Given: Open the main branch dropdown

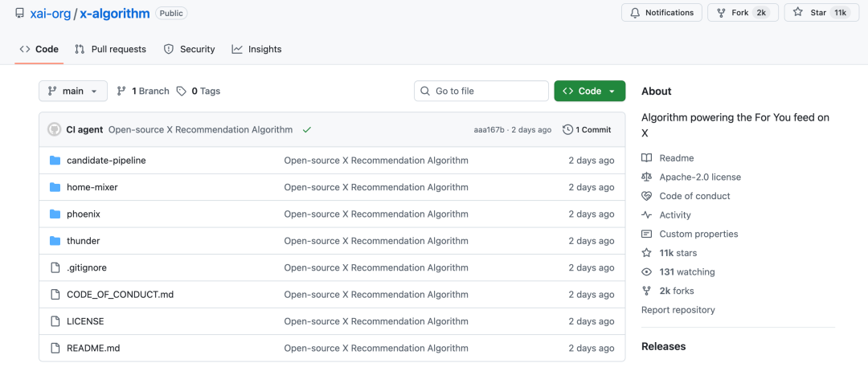Looking at the screenshot, I should click(x=73, y=92).
